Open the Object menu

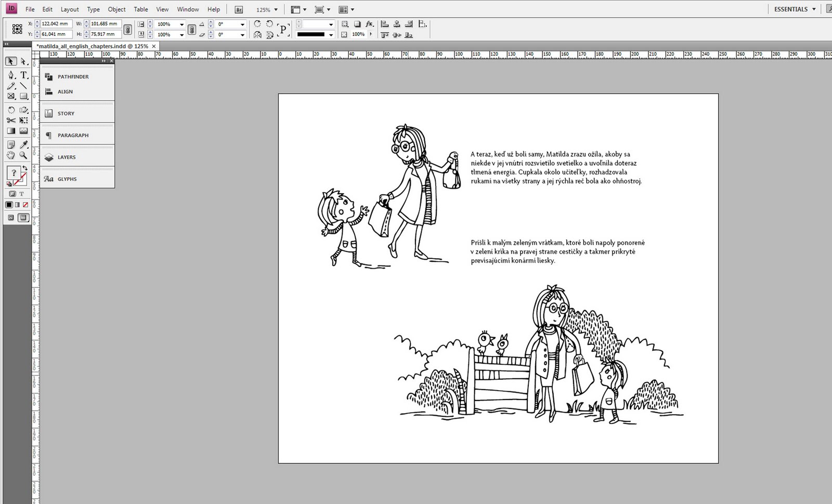tap(116, 9)
